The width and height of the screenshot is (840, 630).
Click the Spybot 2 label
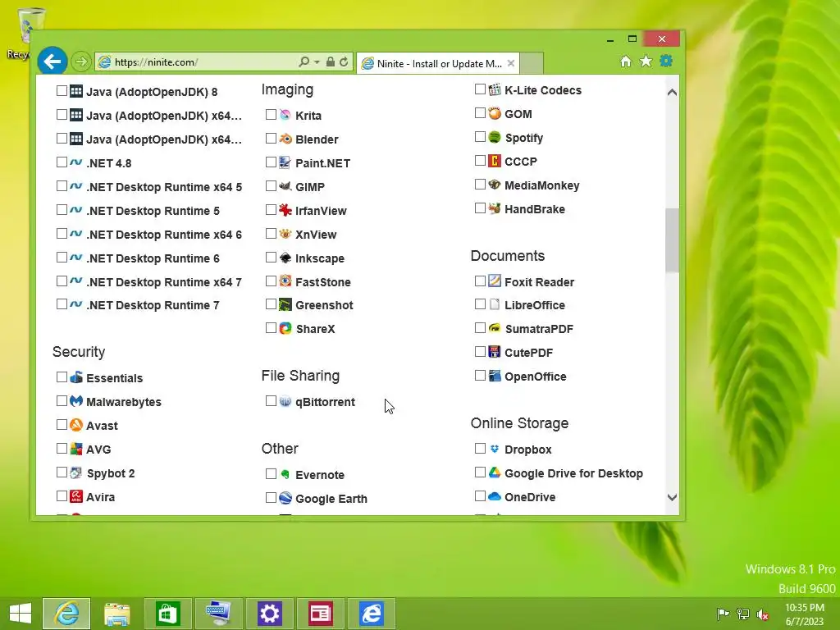(x=111, y=473)
